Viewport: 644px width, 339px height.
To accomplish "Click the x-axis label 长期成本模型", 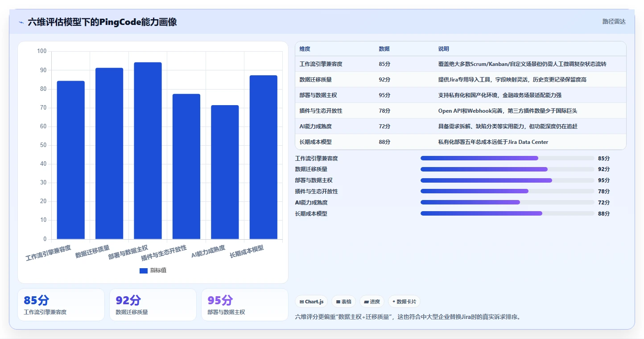I will [247, 252].
